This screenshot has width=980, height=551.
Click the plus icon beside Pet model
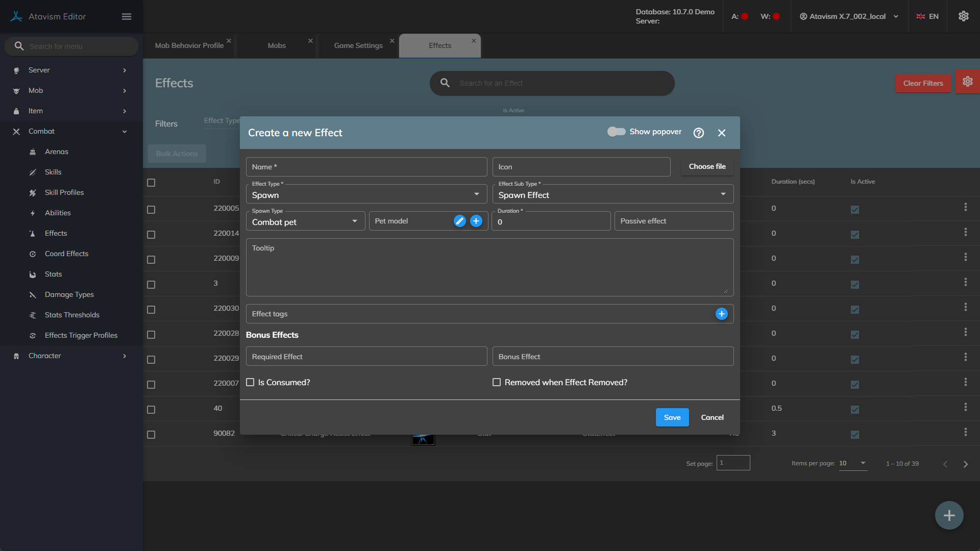[476, 221]
